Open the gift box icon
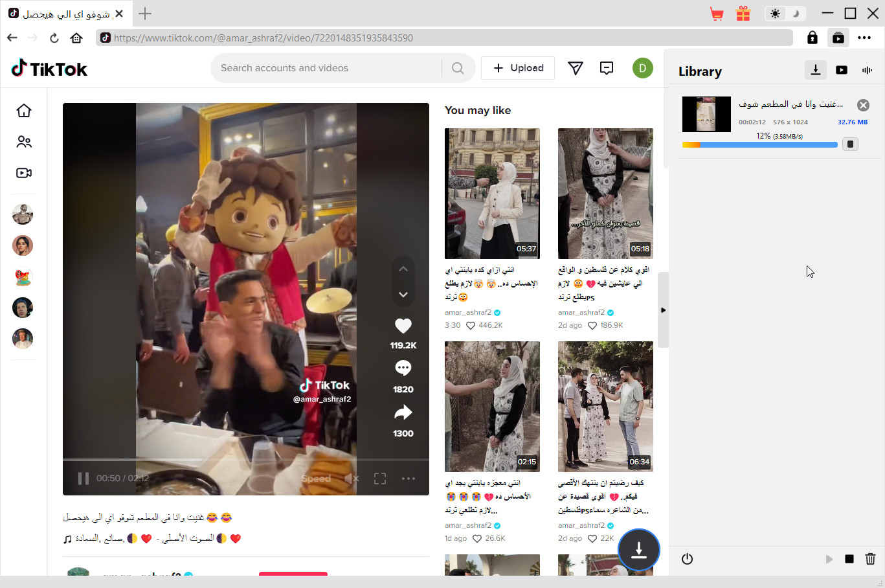 click(743, 14)
